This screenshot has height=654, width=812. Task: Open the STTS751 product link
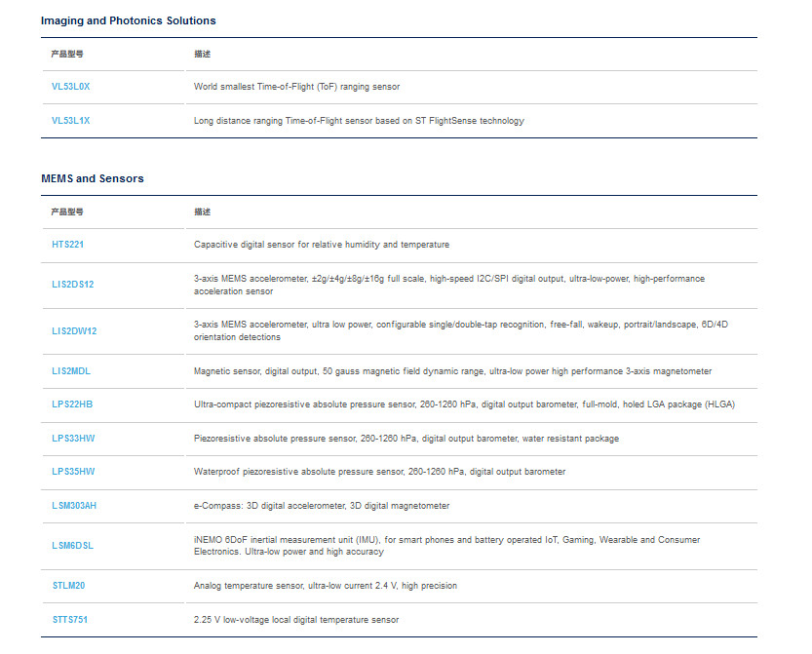[x=70, y=620]
